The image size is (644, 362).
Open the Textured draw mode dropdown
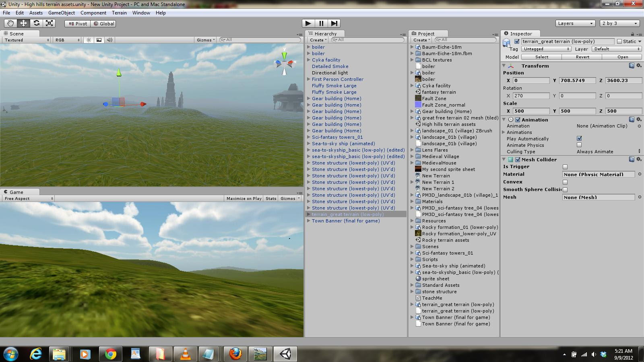click(27, 40)
